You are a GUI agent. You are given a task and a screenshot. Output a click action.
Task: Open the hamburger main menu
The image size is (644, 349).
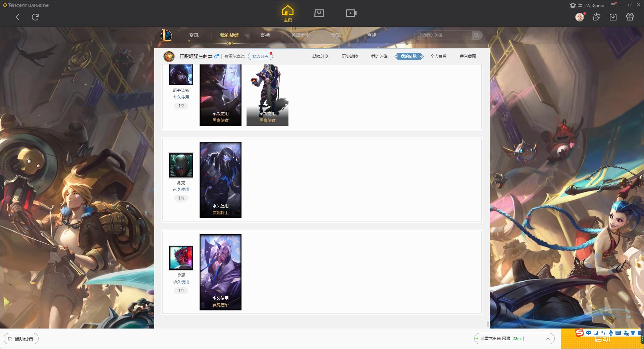(x=613, y=5)
